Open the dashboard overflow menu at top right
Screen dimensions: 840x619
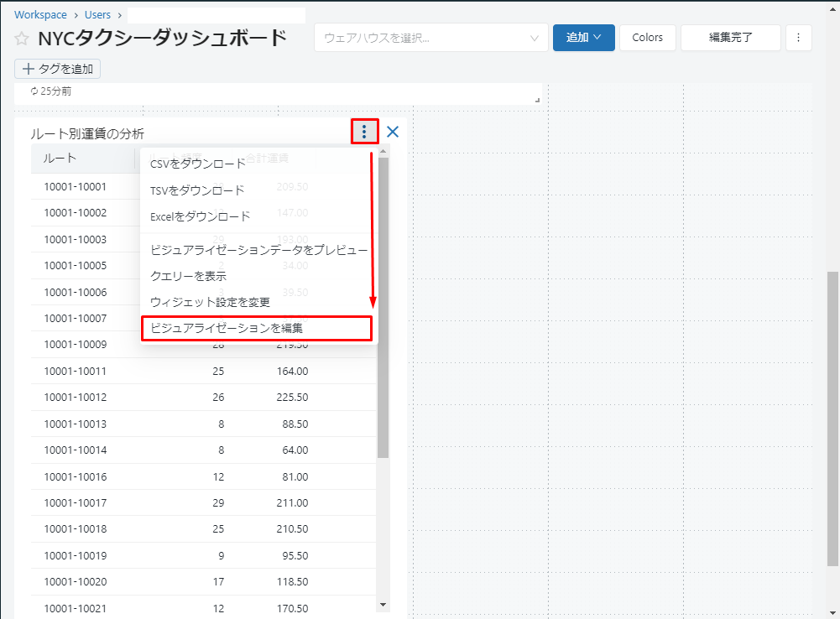point(798,38)
